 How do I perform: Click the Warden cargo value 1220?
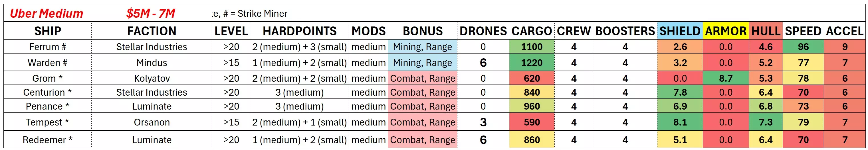pos(532,63)
